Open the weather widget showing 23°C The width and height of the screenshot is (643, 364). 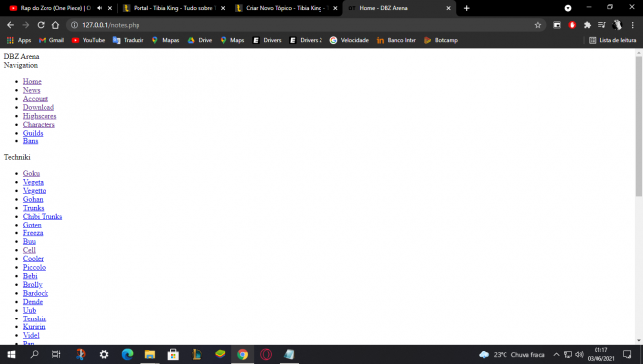point(511,355)
